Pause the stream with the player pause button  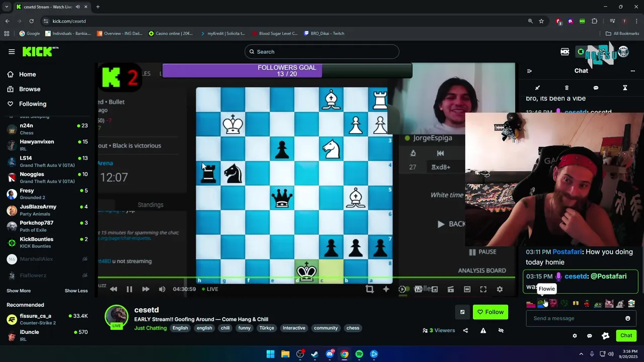129,289
